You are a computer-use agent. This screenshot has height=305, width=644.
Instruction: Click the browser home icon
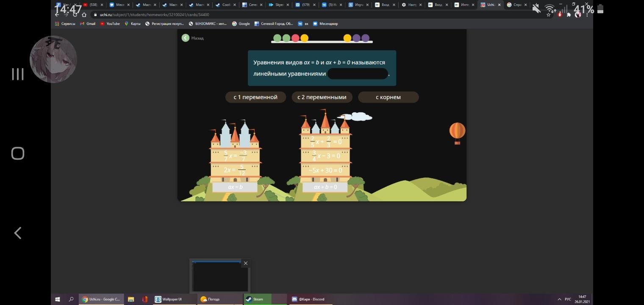(x=84, y=15)
